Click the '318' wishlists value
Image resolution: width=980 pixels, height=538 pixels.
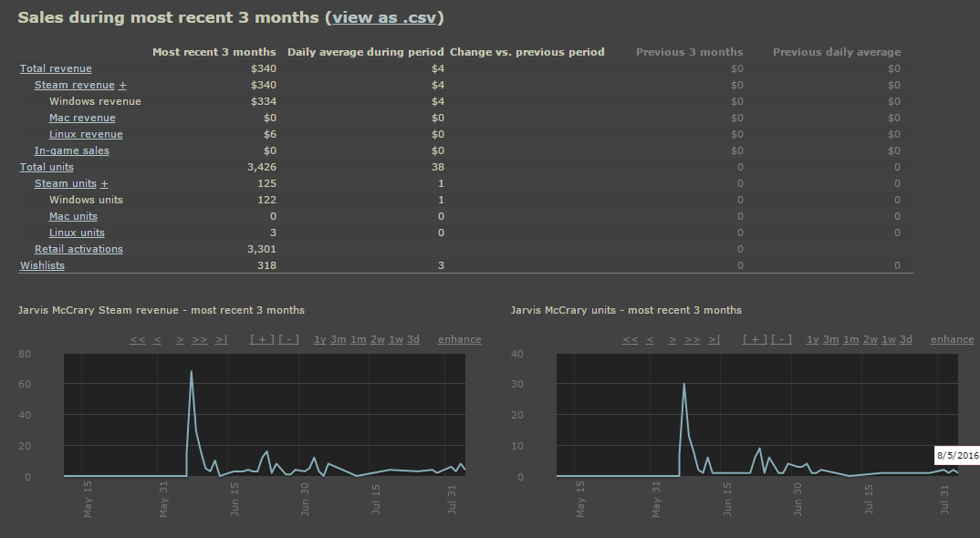pyautogui.click(x=266, y=265)
